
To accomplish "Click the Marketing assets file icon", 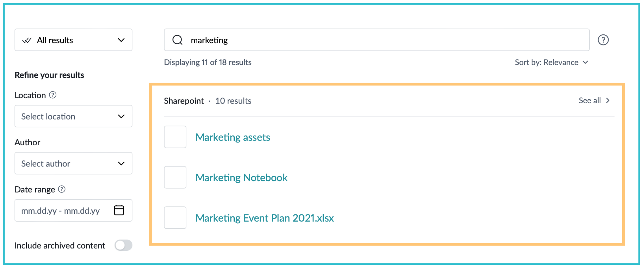I will [x=175, y=137].
